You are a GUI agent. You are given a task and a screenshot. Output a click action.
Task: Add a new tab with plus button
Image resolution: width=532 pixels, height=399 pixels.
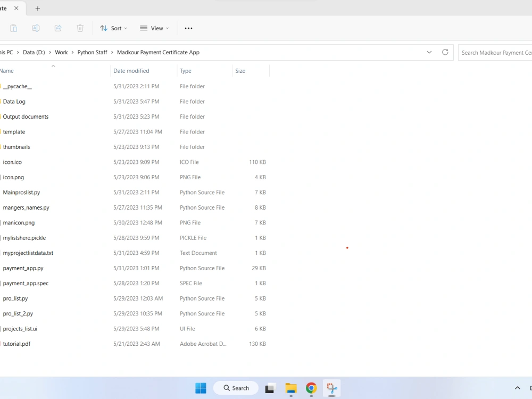(38, 9)
